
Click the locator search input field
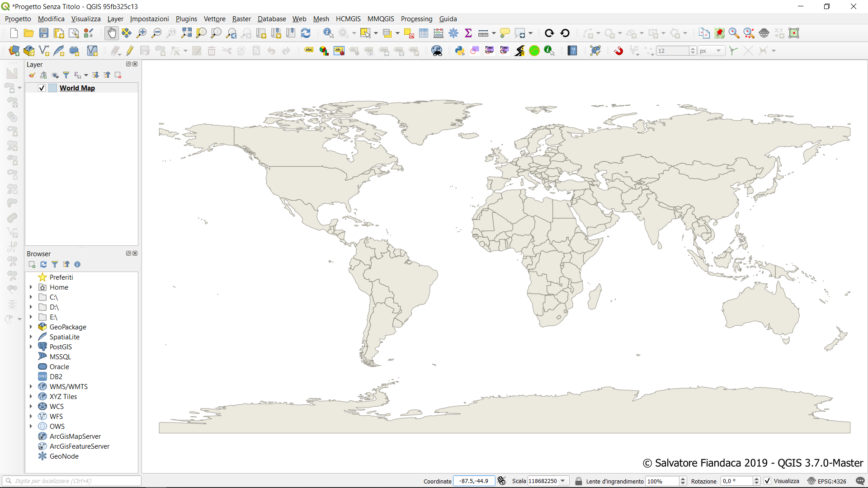point(72,481)
